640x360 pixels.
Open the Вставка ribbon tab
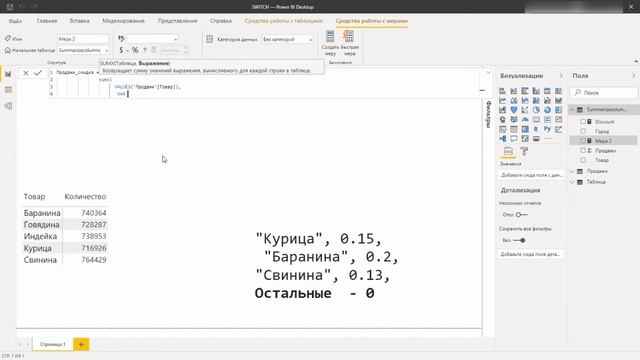pyautogui.click(x=80, y=21)
